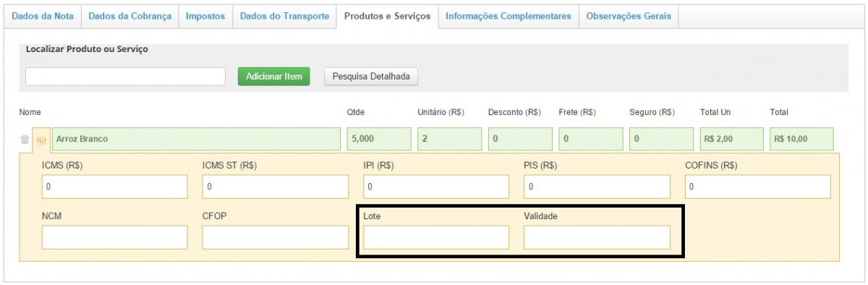Edit the Unitário (R$) field

[x=449, y=139]
